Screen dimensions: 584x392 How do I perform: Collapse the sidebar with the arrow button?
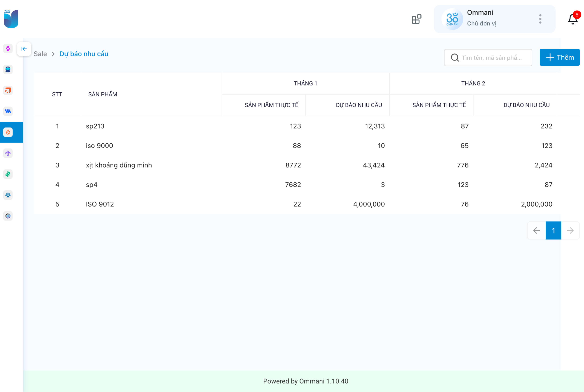point(24,49)
